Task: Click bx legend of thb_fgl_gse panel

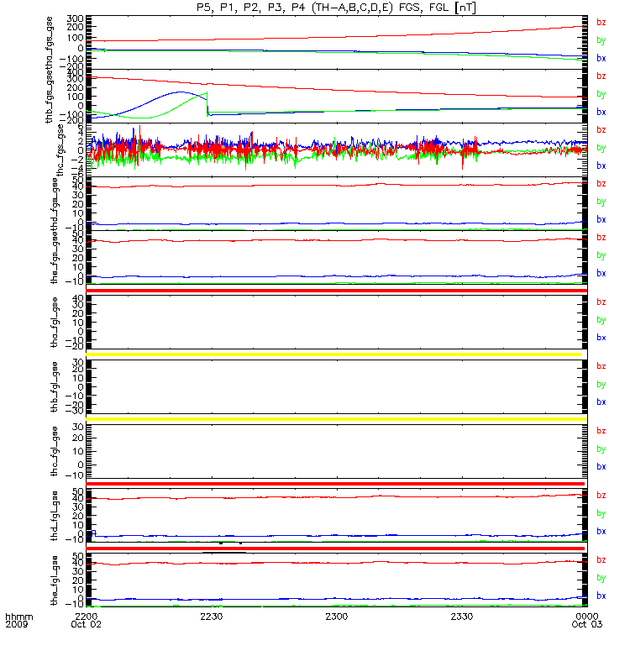Action: point(601,402)
